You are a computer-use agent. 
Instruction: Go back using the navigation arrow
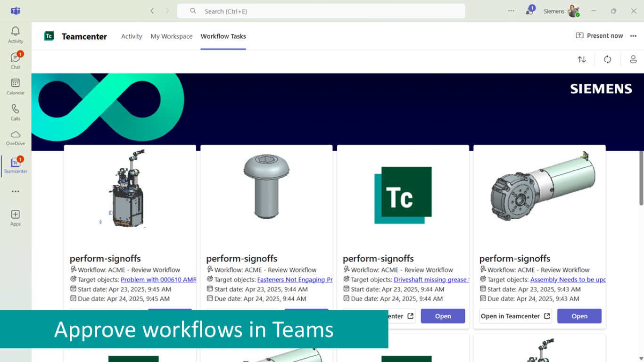152,11
